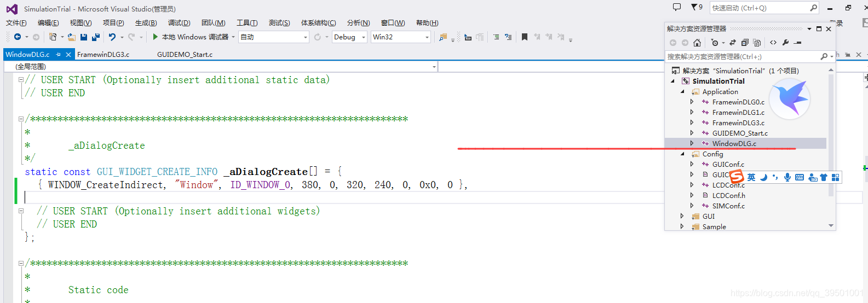Switch to the GUIDEMO_Start.c tab

pyautogui.click(x=185, y=54)
